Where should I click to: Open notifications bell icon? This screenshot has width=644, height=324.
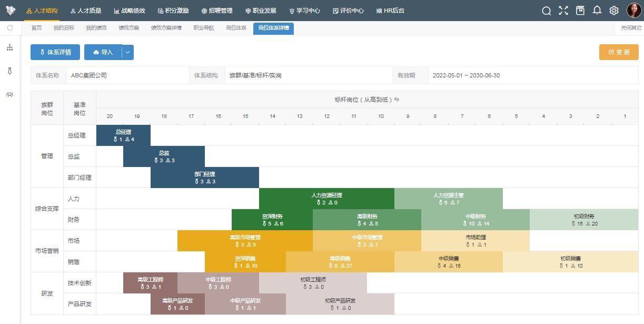click(597, 11)
